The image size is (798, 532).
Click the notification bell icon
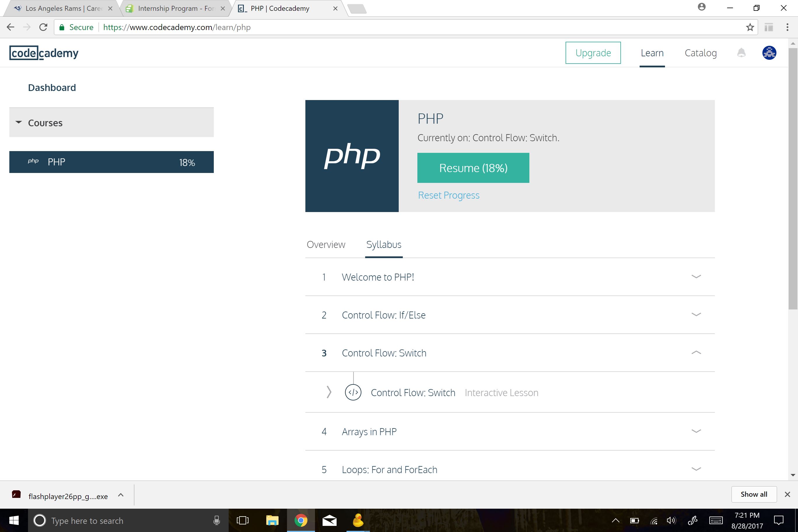tap(741, 52)
